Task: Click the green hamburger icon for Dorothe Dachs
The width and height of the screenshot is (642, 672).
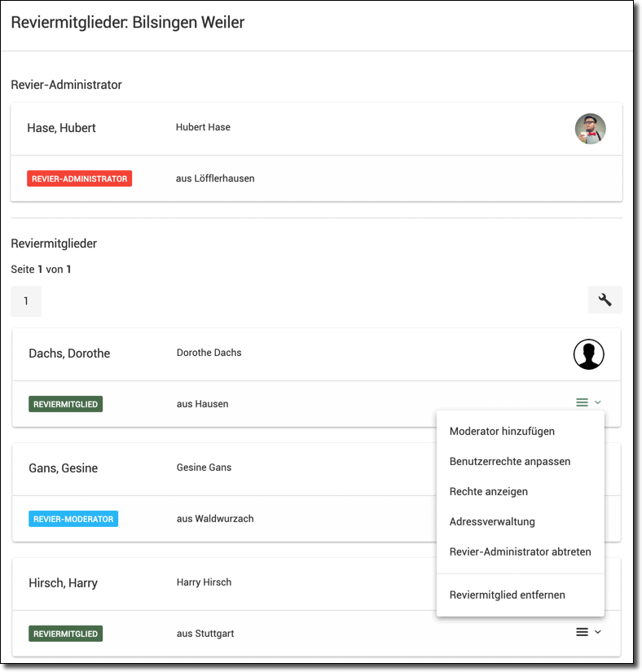Action: (582, 402)
